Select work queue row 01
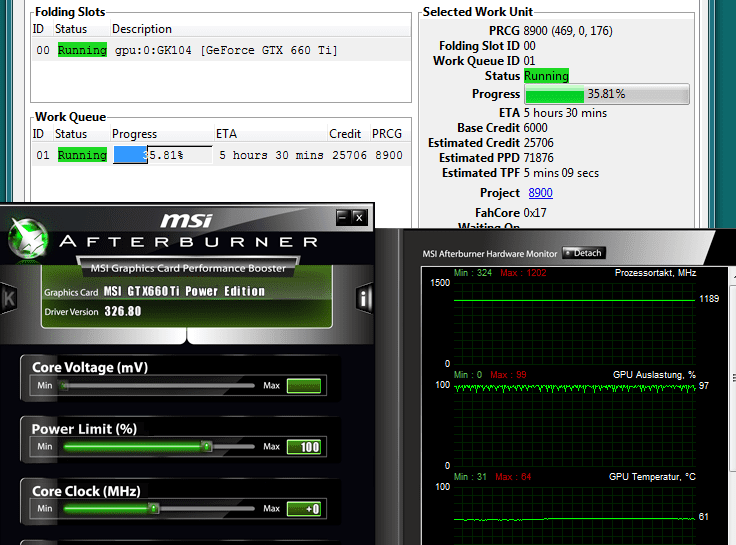 point(221,155)
